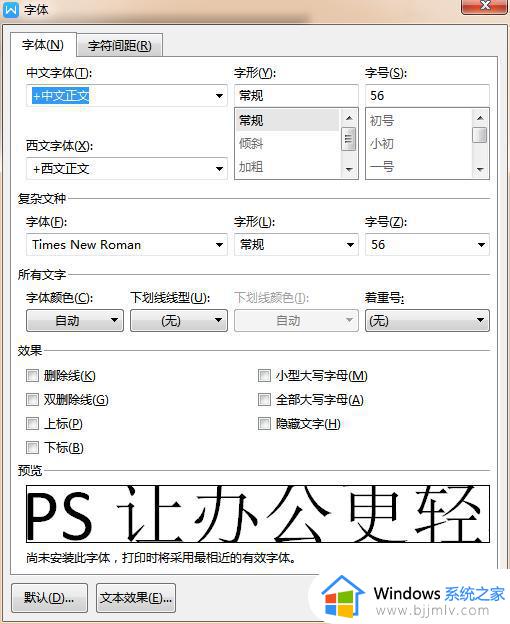
Task: Click the 字形 list scrollbar thumb
Action: [x=348, y=139]
